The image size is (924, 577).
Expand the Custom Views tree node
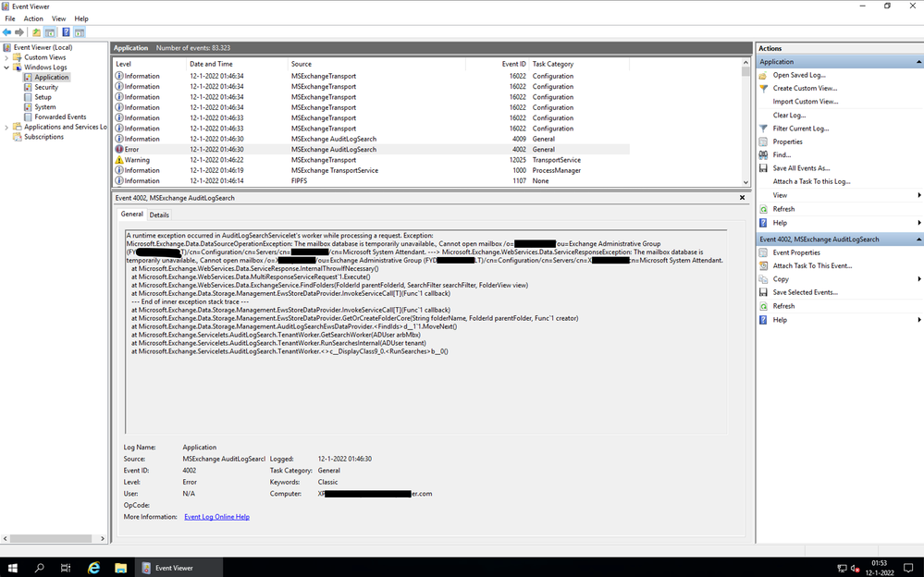(x=6, y=57)
